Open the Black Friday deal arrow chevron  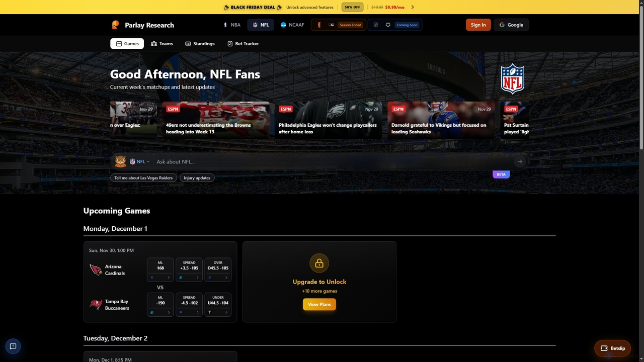click(x=413, y=7)
